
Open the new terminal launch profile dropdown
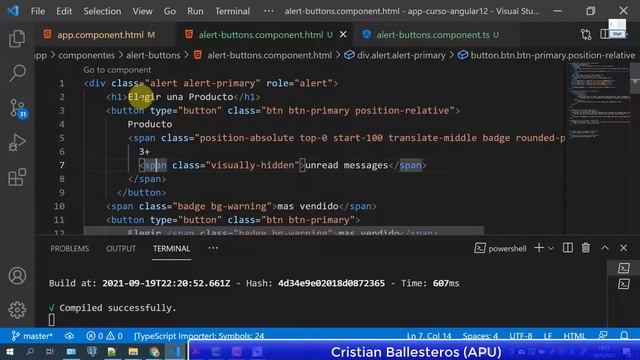[x=551, y=248]
